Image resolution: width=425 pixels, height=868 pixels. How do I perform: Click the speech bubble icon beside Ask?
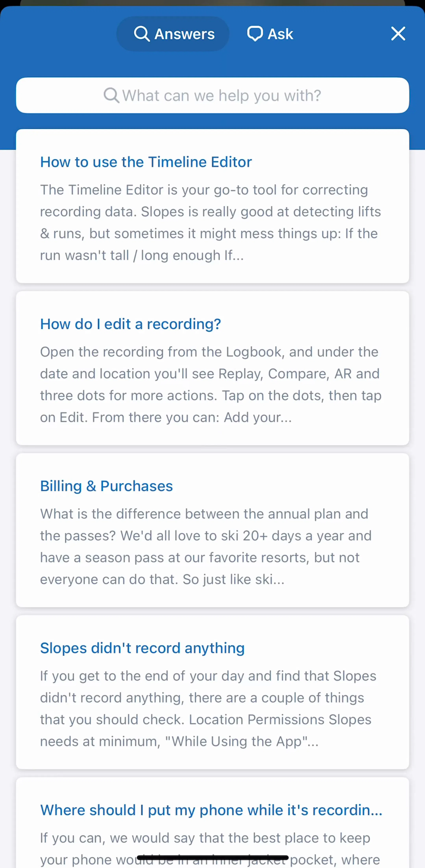[x=255, y=34]
